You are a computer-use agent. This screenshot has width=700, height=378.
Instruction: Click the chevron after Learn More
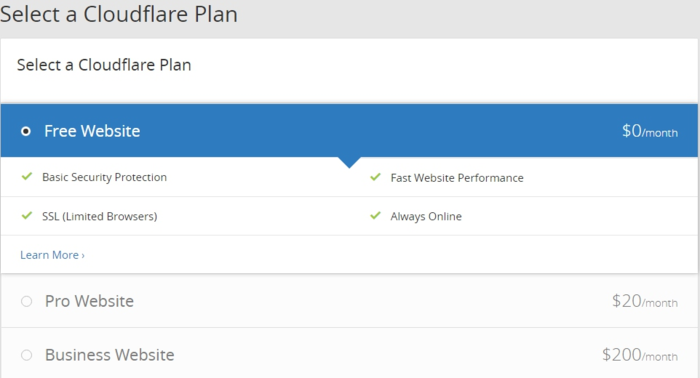coord(83,256)
